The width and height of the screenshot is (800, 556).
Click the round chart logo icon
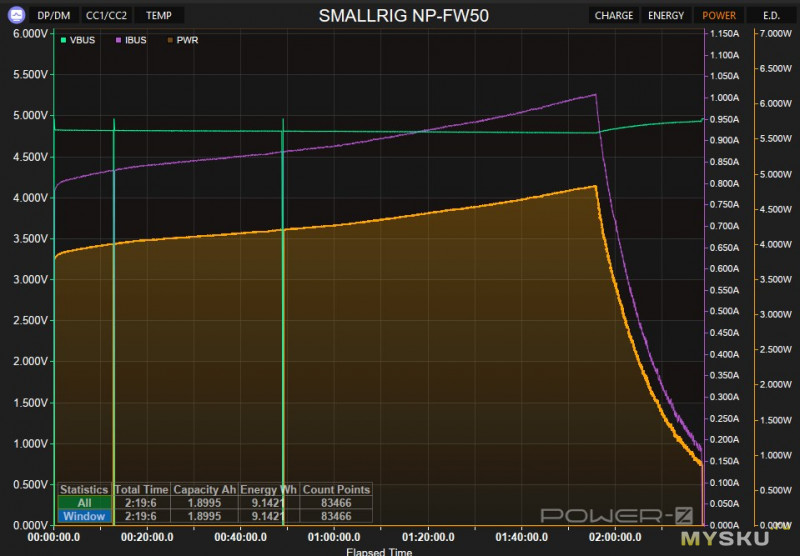pos(16,15)
